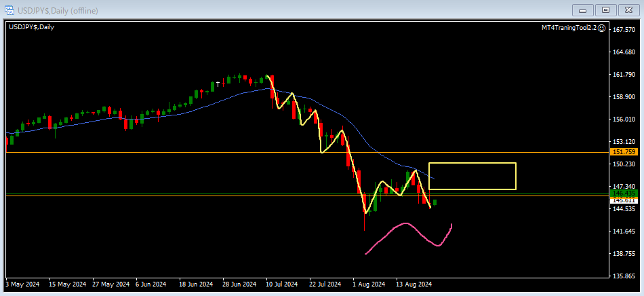Click the white 145.611 price label
Image resolution: width=644 pixels, height=296 pixels.
click(623, 200)
